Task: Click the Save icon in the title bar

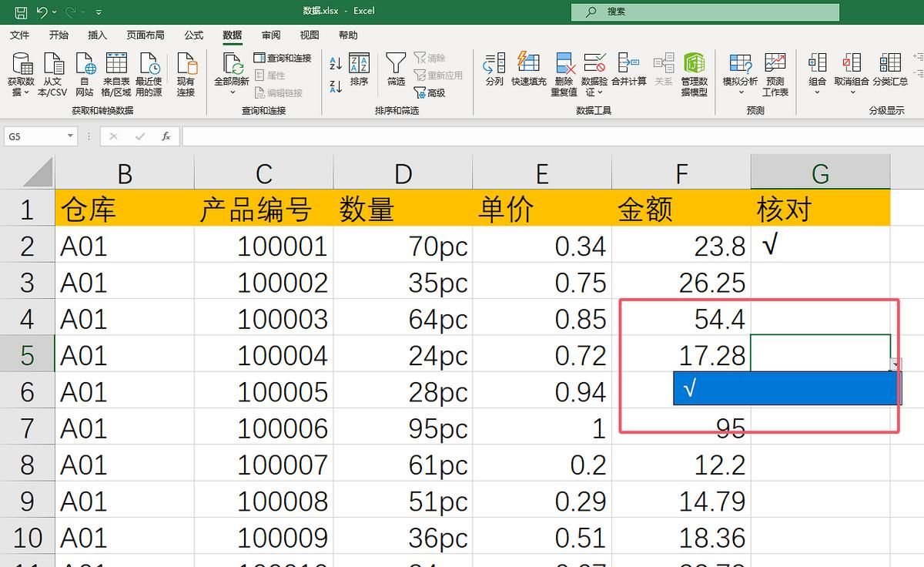Action: click(x=21, y=12)
